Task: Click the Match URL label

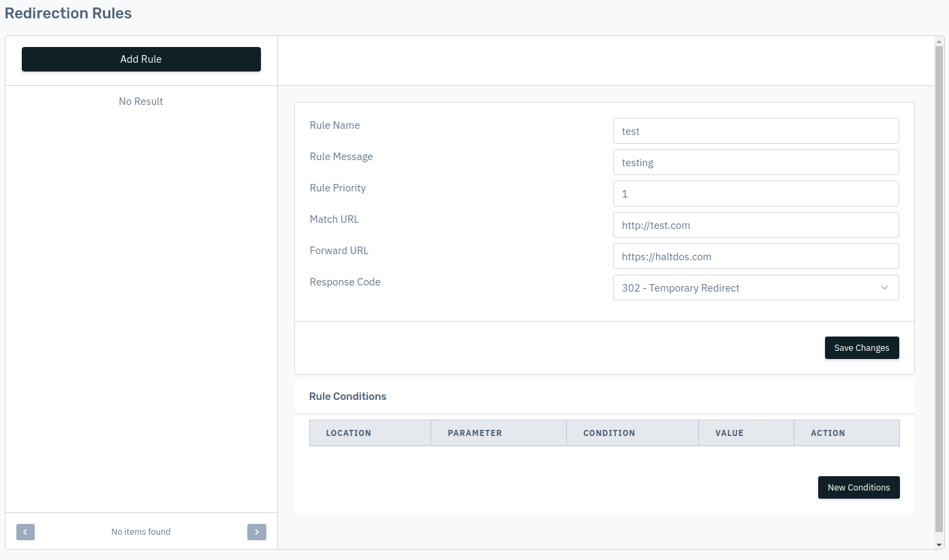Action: click(x=334, y=219)
